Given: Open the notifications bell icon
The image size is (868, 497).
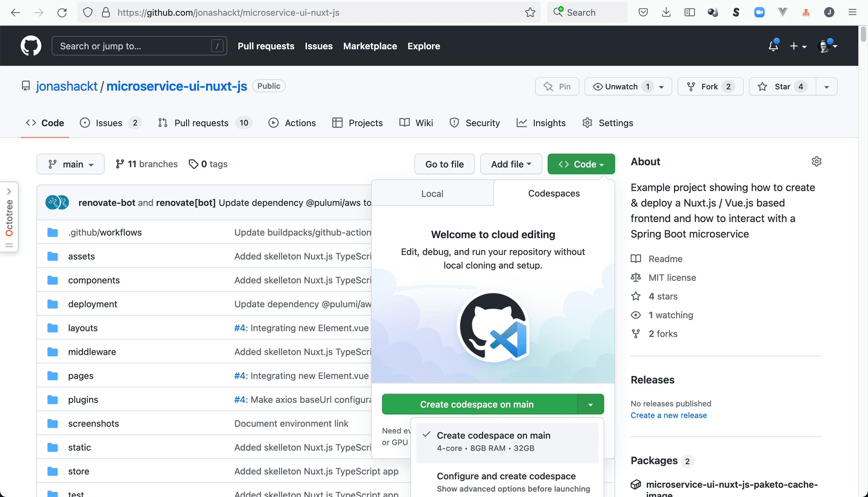Looking at the screenshot, I should [773, 46].
